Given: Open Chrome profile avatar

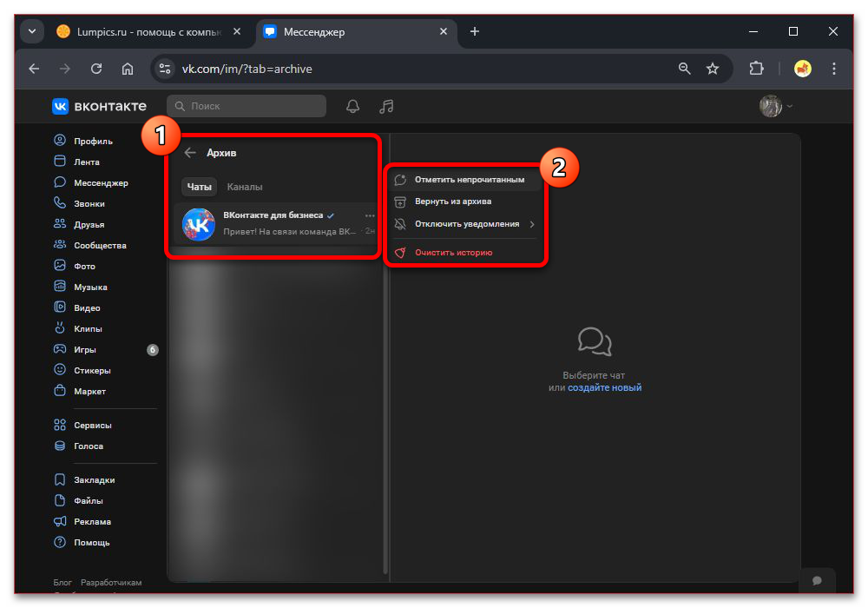Looking at the screenshot, I should pyautogui.click(x=803, y=69).
